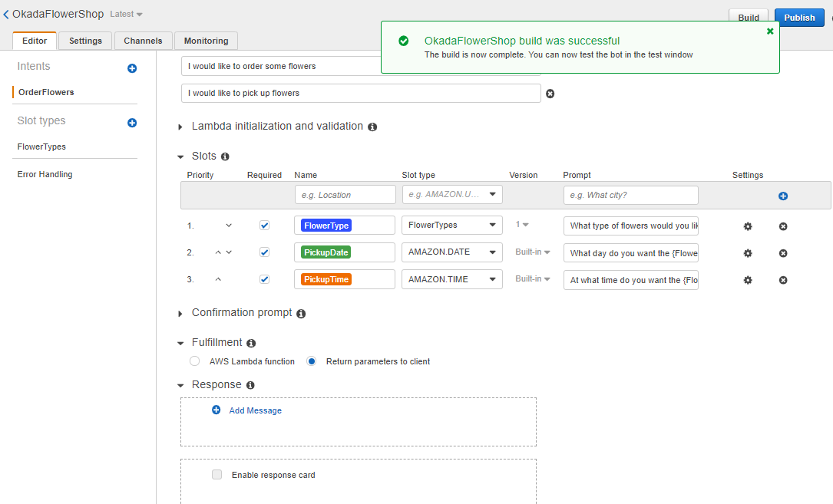Move PickupDate slot down in priority
Image resolution: width=833 pixels, height=504 pixels.
(x=229, y=252)
